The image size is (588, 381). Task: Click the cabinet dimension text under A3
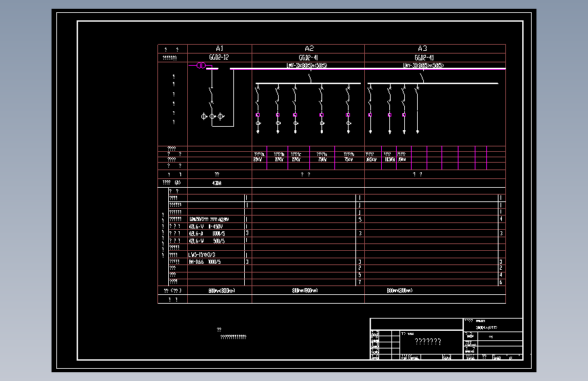(x=399, y=291)
